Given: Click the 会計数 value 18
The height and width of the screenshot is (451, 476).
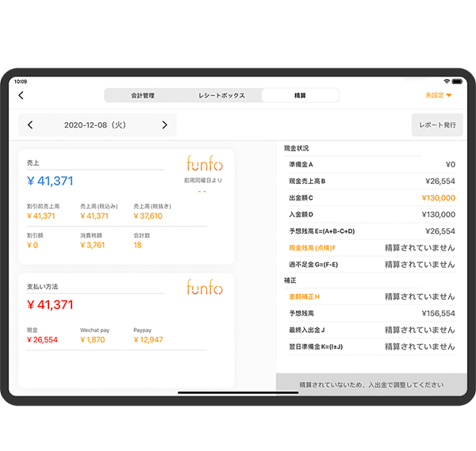Looking at the screenshot, I should tap(137, 245).
